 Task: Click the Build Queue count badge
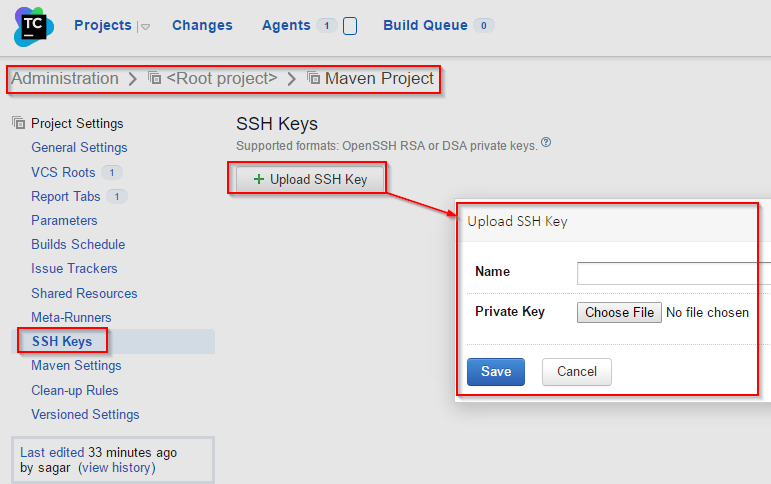click(x=484, y=26)
